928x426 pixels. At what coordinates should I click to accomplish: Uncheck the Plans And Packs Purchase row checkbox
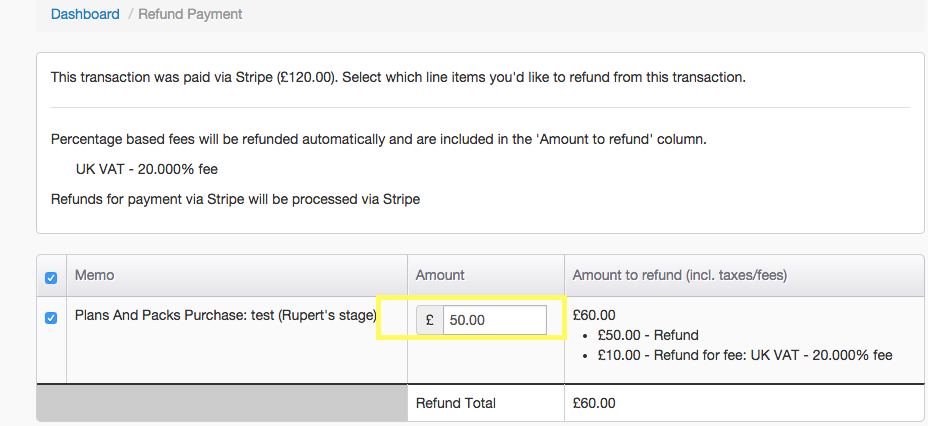[x=51, y=317]
